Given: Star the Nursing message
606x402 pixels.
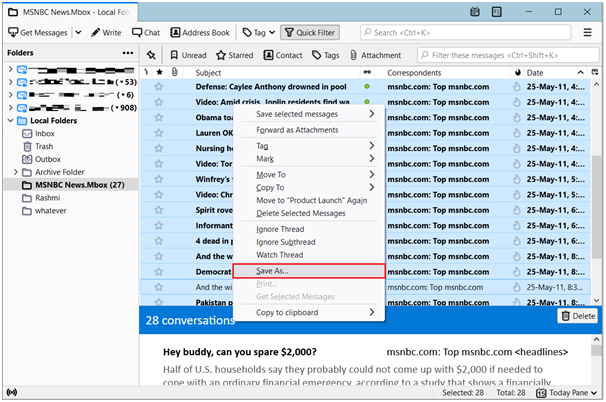Looking at the screenshot, I should point(159,148).
